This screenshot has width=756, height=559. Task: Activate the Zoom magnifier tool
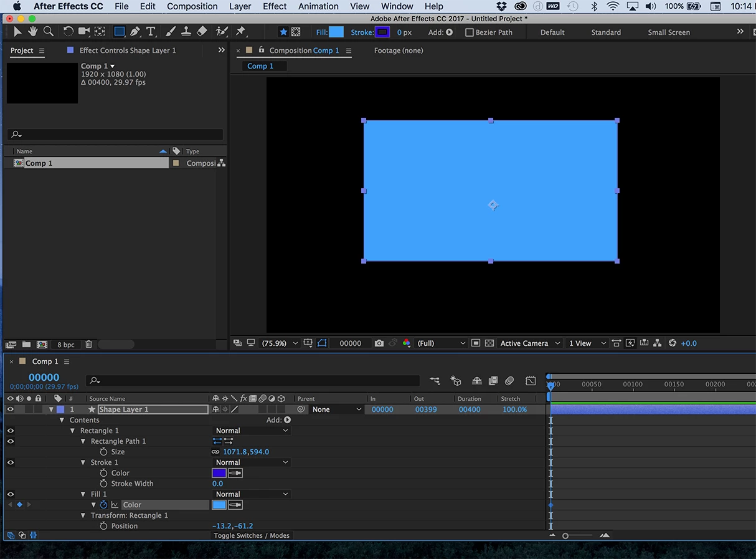[x=48, y=32]
